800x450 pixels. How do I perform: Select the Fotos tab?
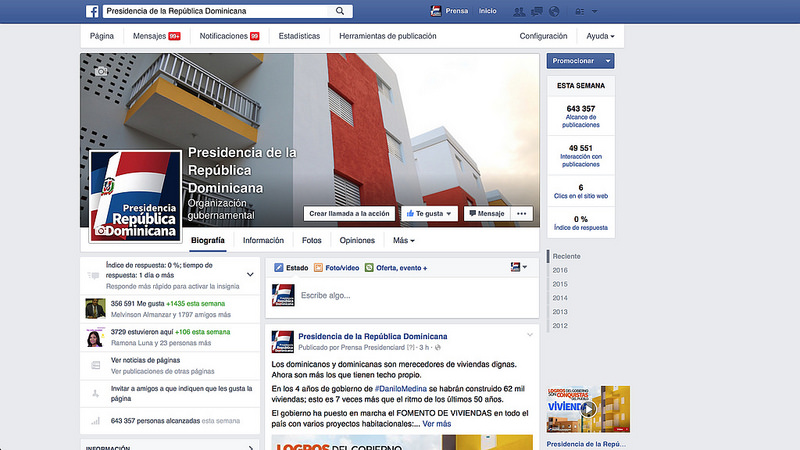pos(312,240)
